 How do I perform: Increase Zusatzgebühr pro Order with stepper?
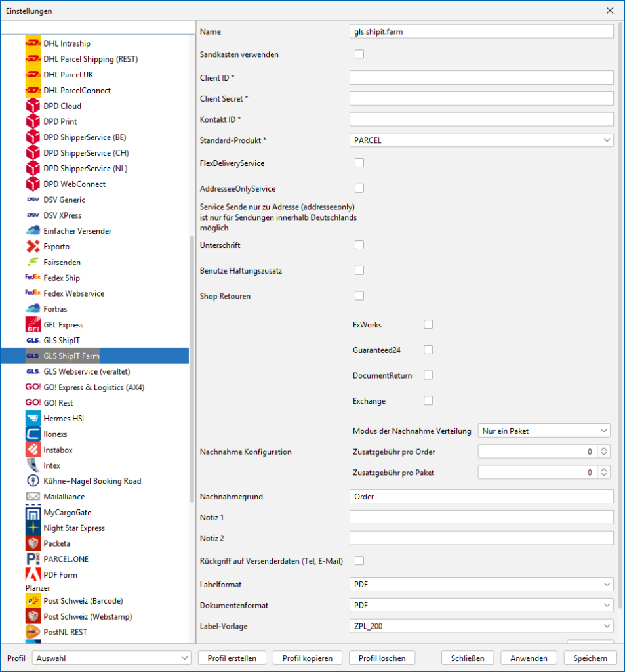click(x=604, y=450)
